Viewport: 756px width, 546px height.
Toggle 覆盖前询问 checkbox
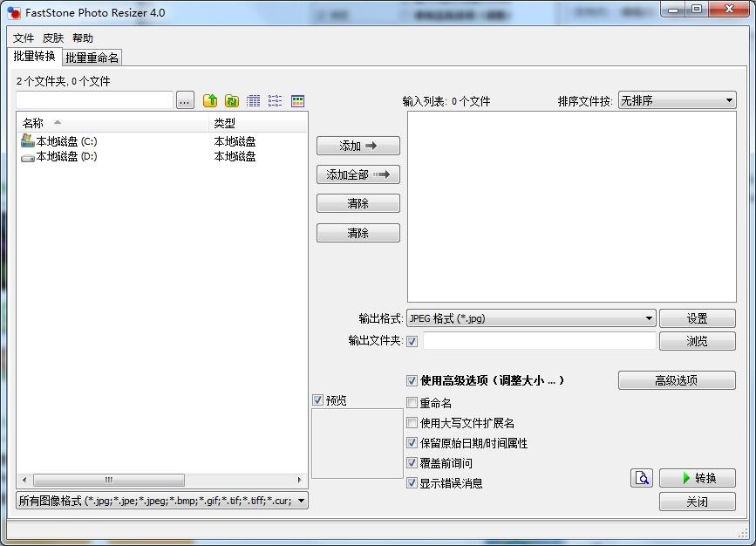pyautogui.click(x=412, y=463)
